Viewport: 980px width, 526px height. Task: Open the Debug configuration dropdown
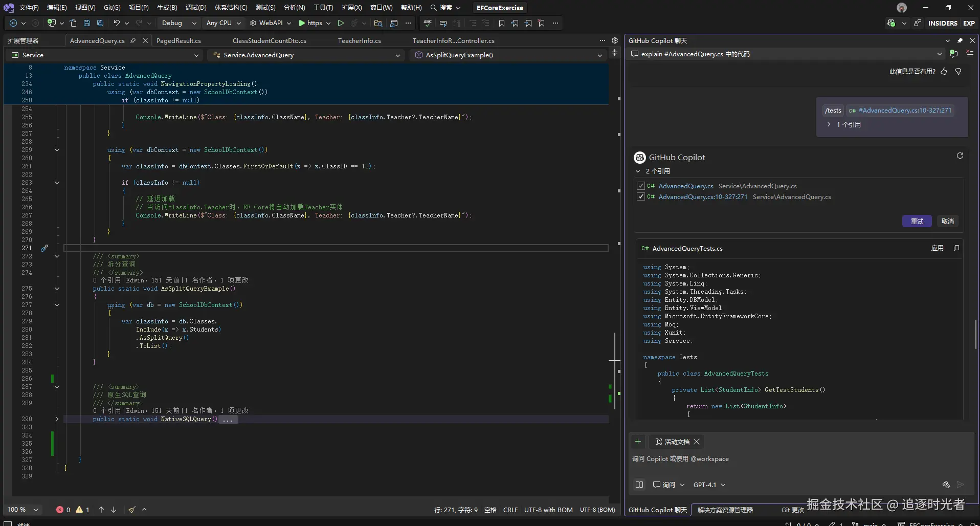click(x=179, y=23)
